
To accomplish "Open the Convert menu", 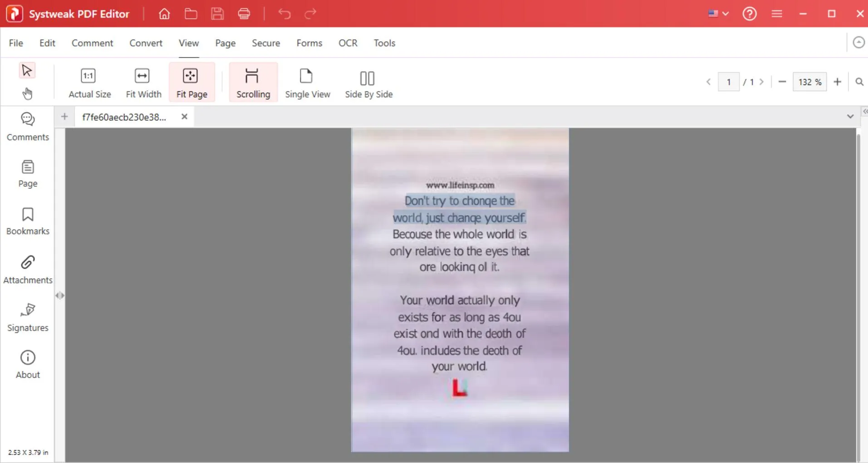I will [x=146, y=43].
